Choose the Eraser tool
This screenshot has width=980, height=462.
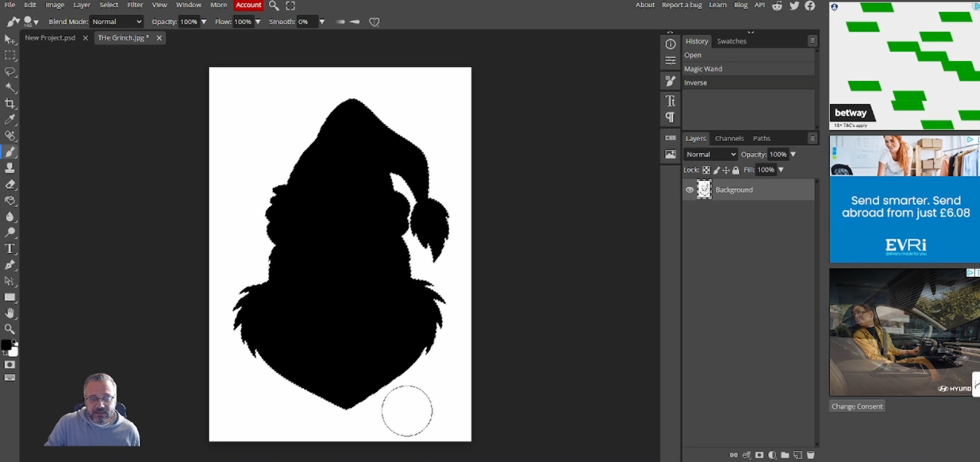10,184
